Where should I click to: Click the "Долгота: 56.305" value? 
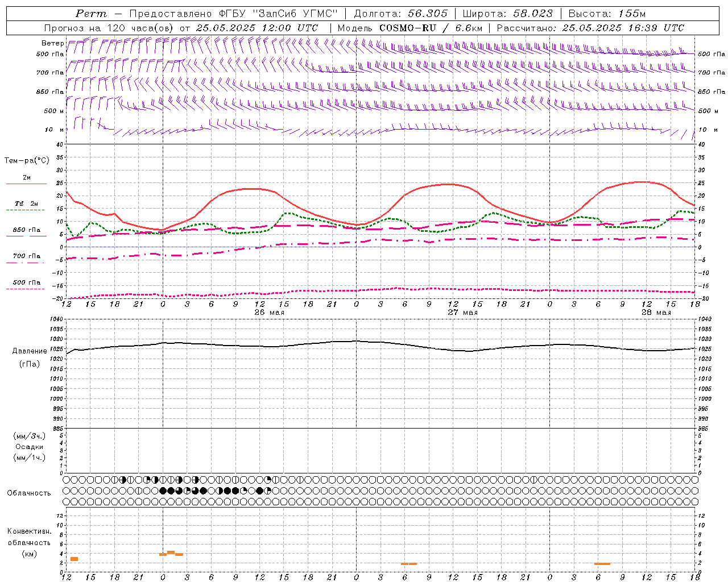tap(400, 14)
